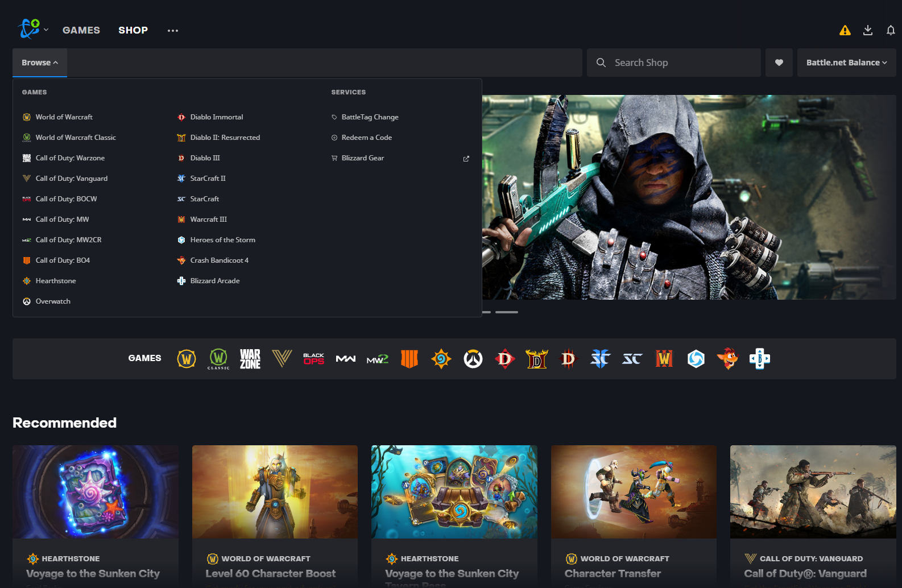Click the Hearthstone icon in games bar
The width and height of the screenshot is (902, 588).
coord(441,359)
